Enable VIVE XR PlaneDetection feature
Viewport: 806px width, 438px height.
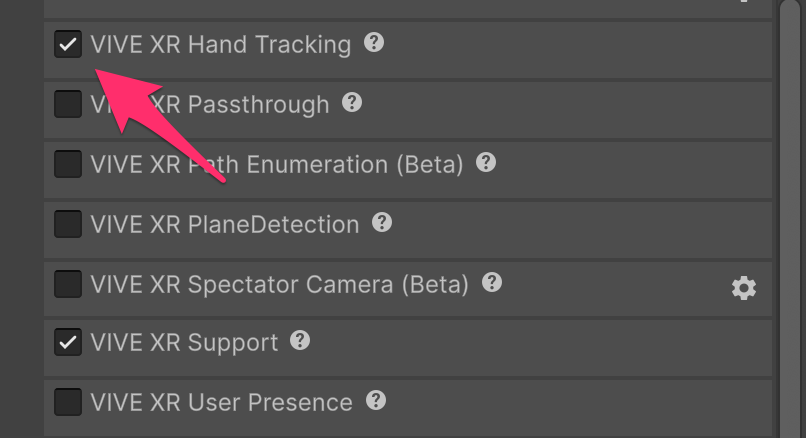68,224
